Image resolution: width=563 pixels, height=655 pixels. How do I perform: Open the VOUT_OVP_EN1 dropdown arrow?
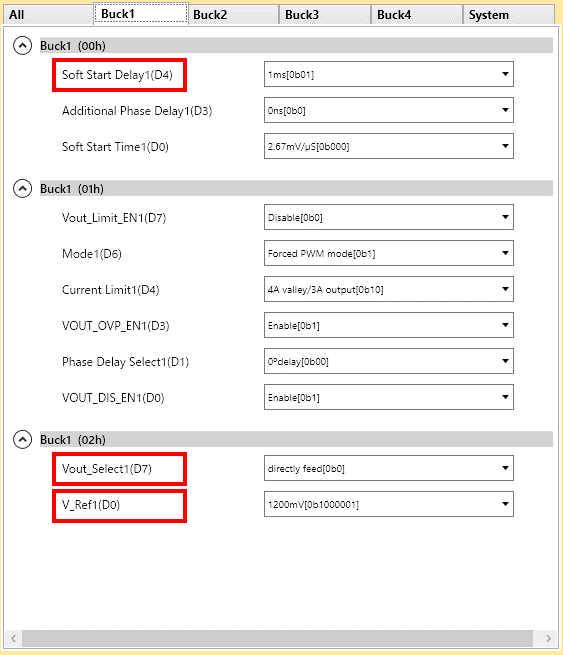tap(505, 325)
